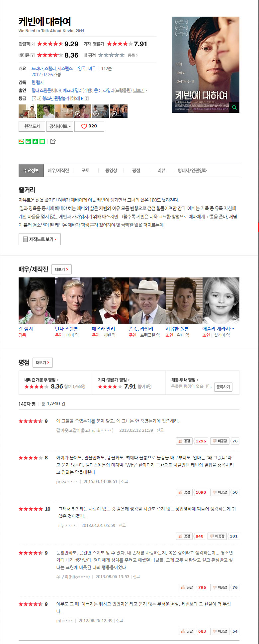The width and height of the screenshot is (259, 644).
Task: Click the memo share icon
Action: tap(42, 141)
